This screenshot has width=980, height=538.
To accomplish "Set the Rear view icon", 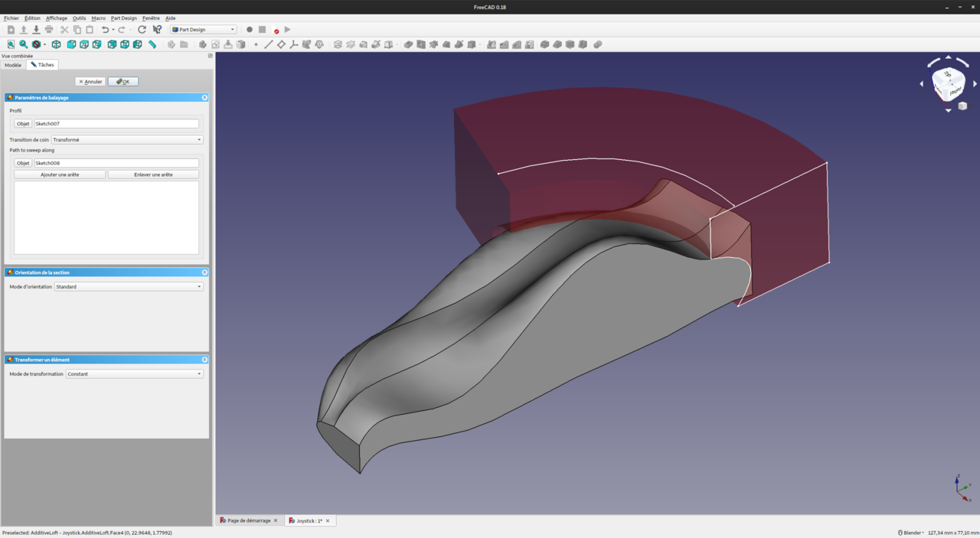I will [112, 44].
